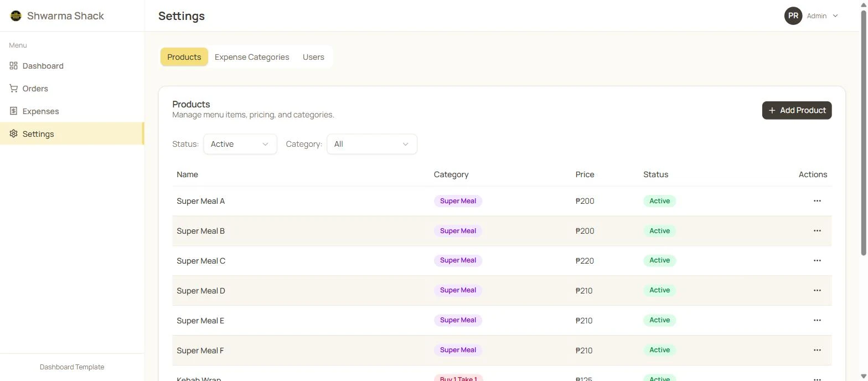868x381 pixels.
Task: Open actions menu for Super Meal E
Action: [x=817, y=320]
